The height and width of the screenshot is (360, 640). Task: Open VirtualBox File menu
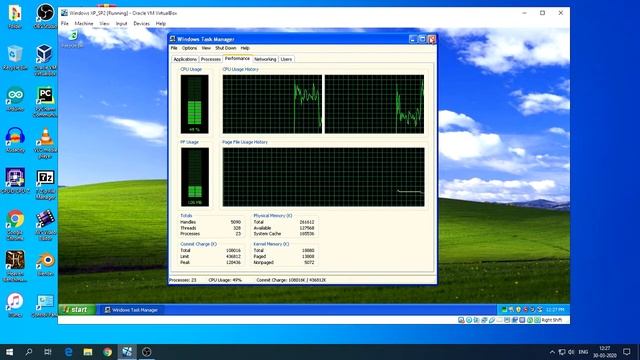pyautogui.click(x=64, y=24)
